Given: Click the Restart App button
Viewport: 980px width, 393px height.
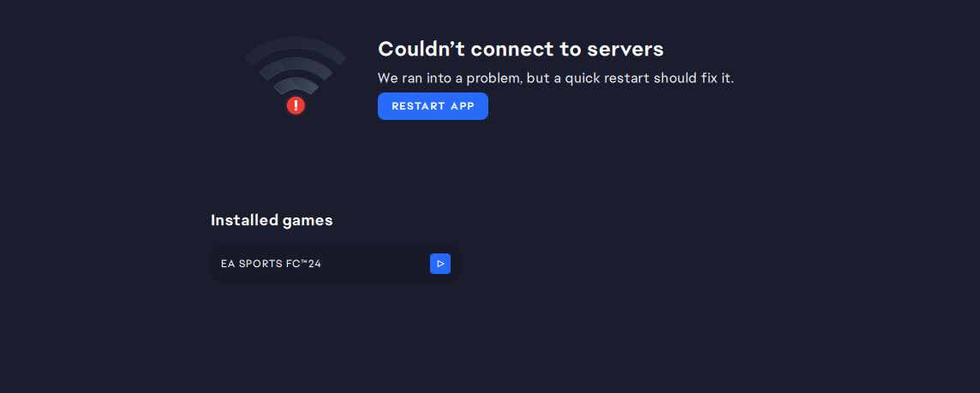Looking at the screenshot, I should (433, 106).
